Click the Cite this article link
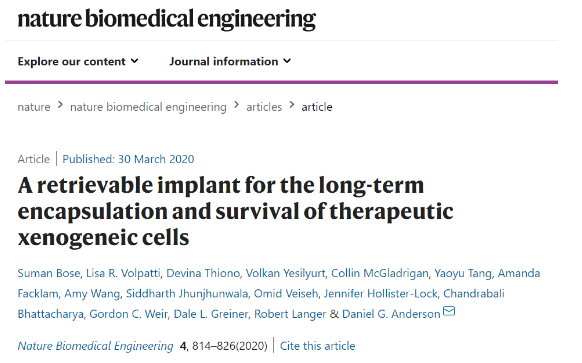The width and height of the screenshot is (582, 363). 317,346
